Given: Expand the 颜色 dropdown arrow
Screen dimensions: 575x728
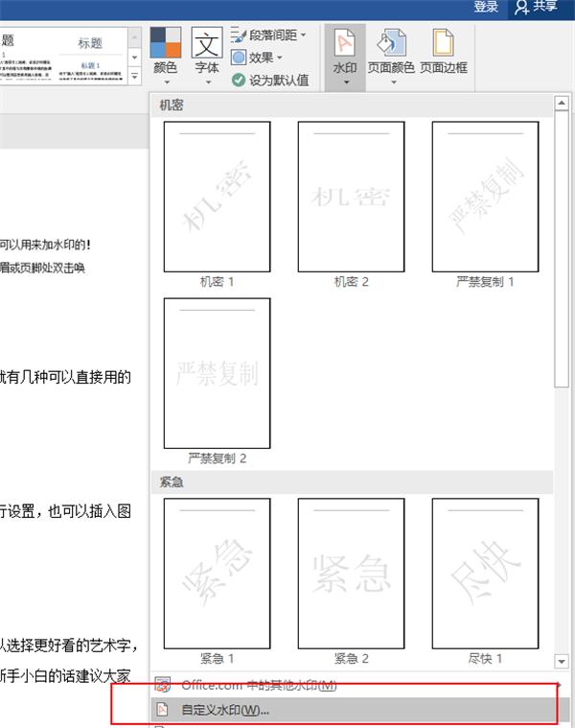Looking at the screenshot, I should (x=167, y=82).
